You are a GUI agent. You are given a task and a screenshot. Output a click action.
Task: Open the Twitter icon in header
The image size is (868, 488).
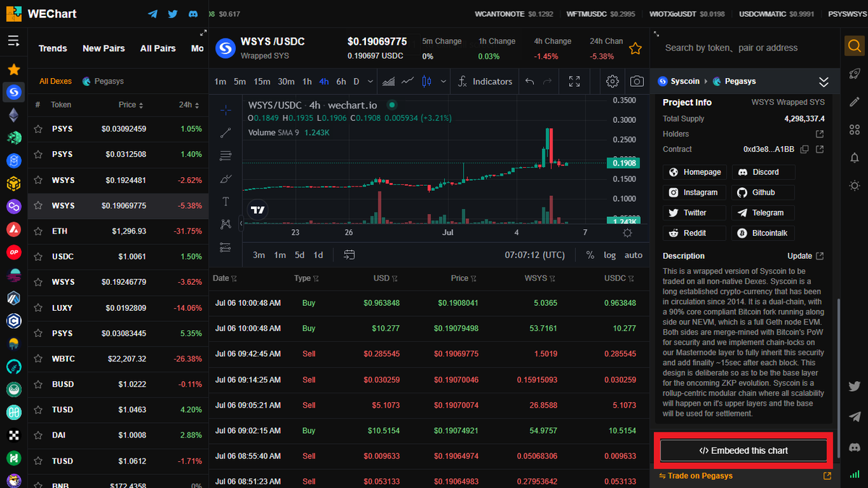[x=172, y=14]
